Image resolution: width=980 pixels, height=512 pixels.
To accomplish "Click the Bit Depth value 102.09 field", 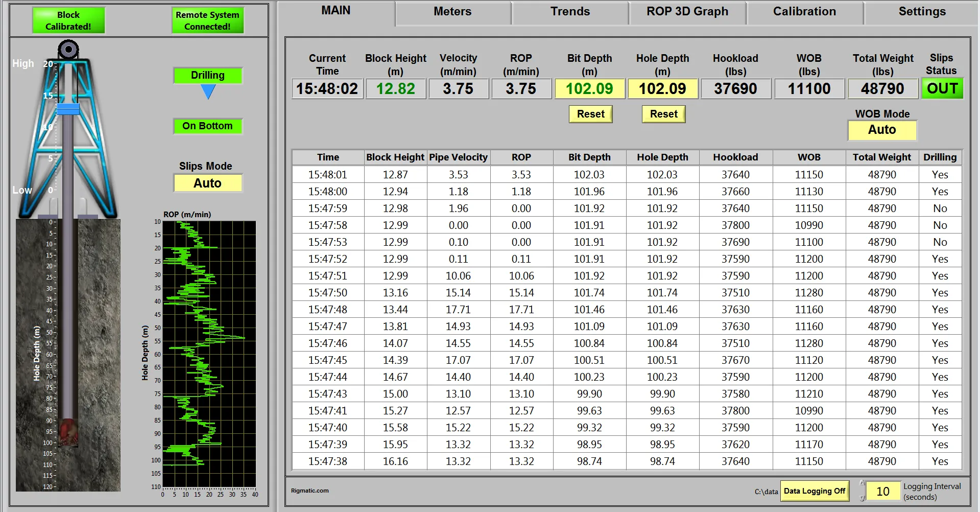I will [x=589, y=88].
